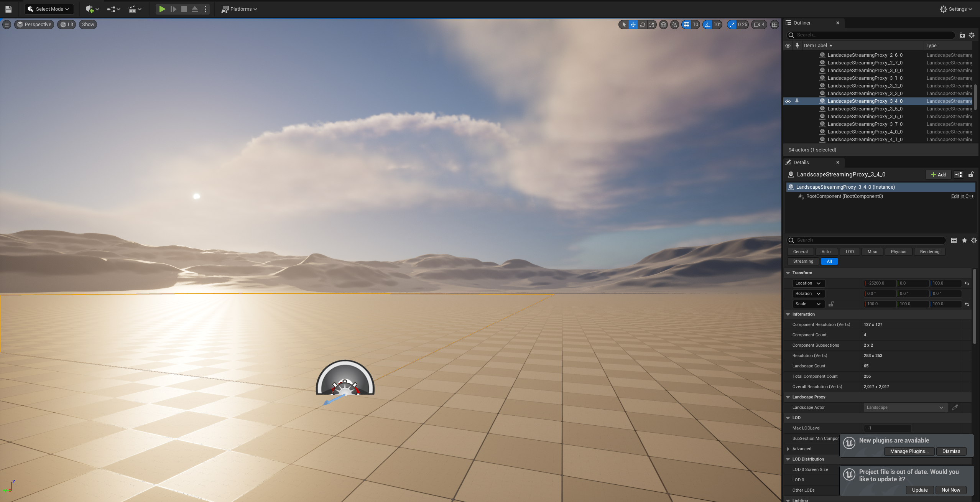Click Edit in C++ link
The height and width of the screenshot is (502, 980).
point(962,196)
